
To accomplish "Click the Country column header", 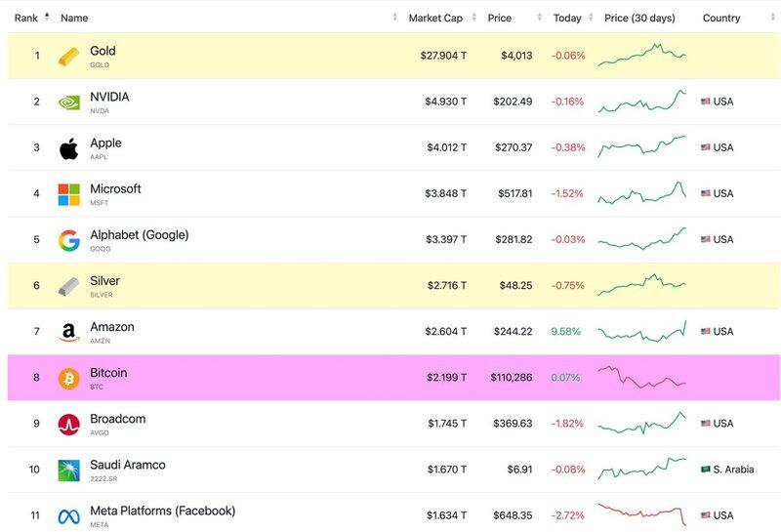I will (721, 18).
